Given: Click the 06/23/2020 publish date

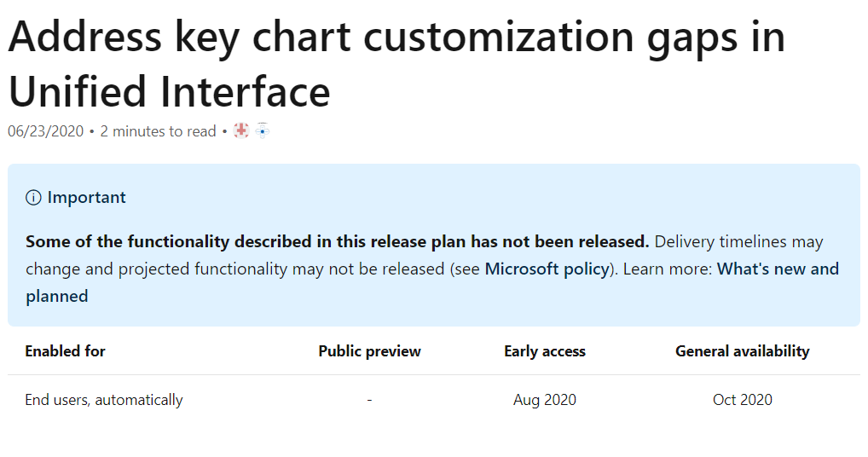Looking at the screenshot, I should (45, 131).
